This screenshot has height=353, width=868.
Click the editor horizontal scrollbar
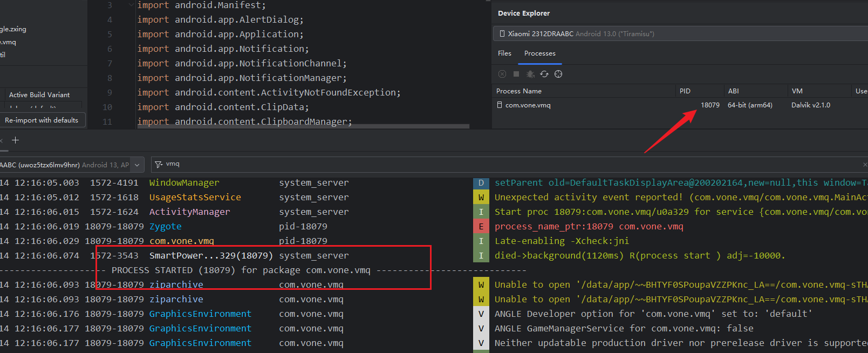click(x=410, y=126)
